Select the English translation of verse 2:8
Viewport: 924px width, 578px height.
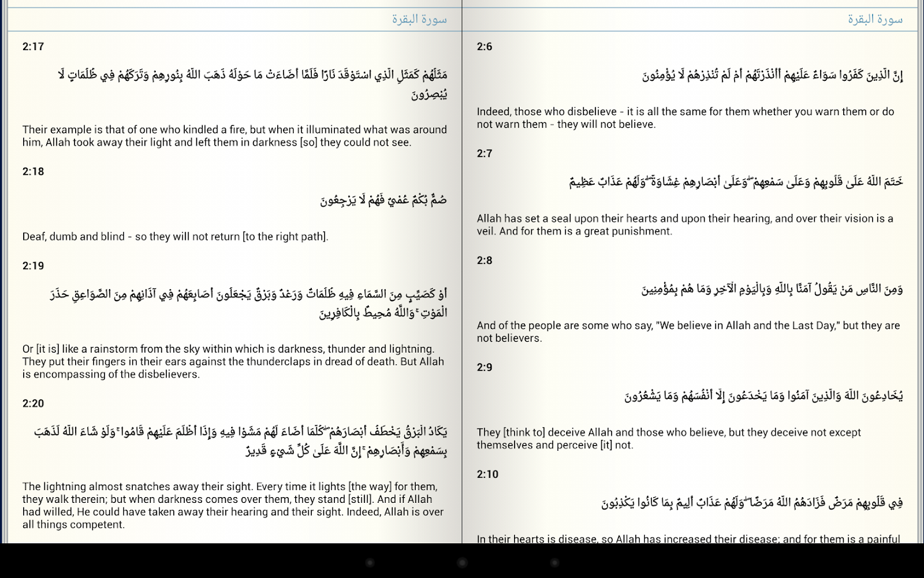[687, 331]
